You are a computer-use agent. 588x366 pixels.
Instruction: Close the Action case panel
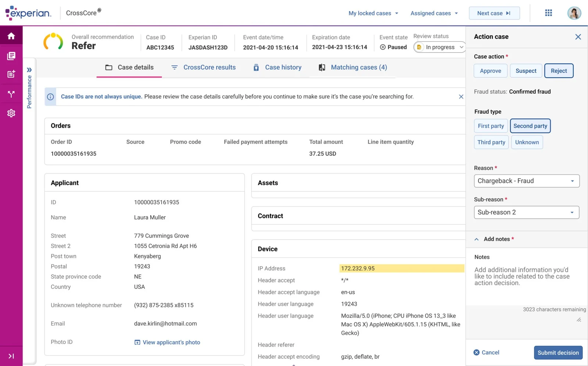tap(578, 37)
